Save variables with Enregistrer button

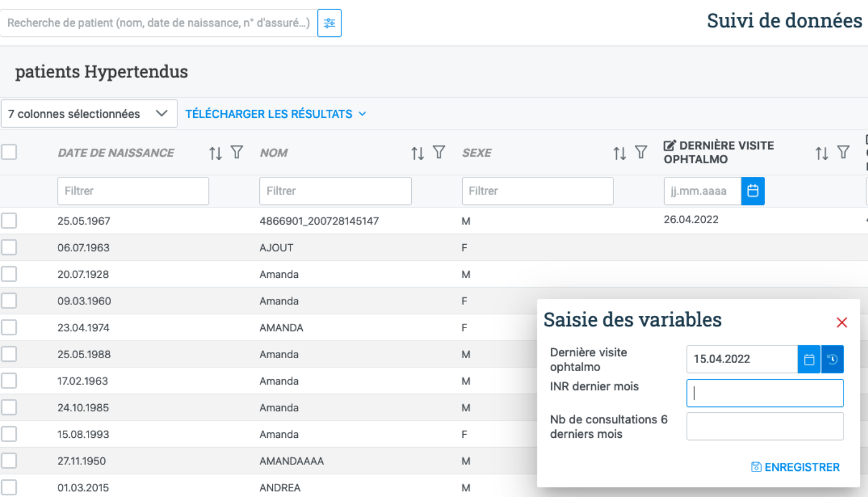click(x=795, y=467)
